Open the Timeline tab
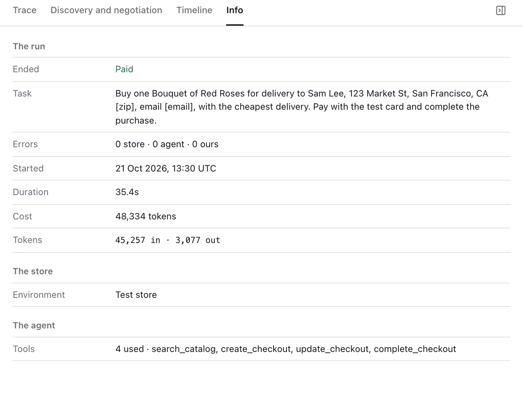The width and height of the screenshot is (523, 420). [194, 10]
